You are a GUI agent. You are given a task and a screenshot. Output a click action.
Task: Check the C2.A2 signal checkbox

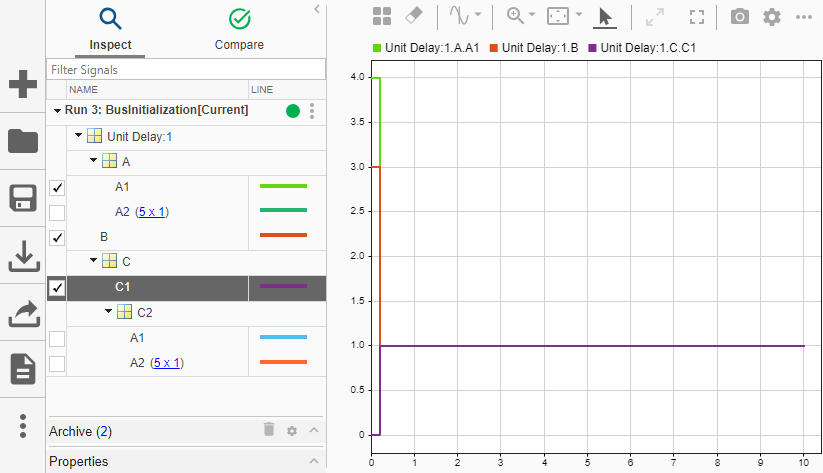click(57, 364)
